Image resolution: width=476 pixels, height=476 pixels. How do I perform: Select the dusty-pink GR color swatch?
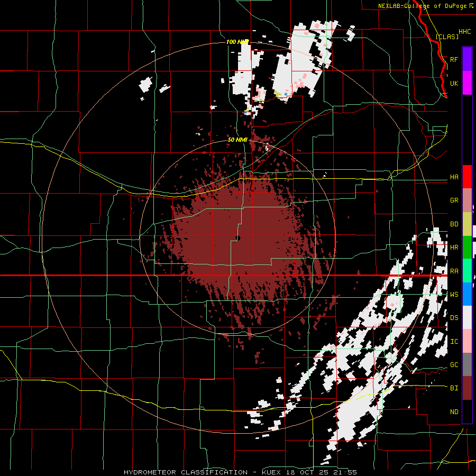(x=467, y=200)
